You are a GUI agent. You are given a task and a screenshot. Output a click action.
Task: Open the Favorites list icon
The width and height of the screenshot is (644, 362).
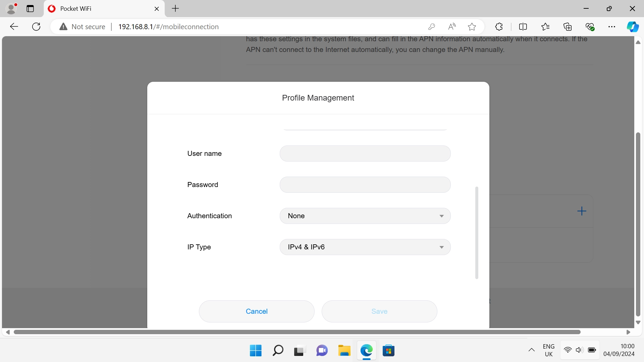coord(545,26)
